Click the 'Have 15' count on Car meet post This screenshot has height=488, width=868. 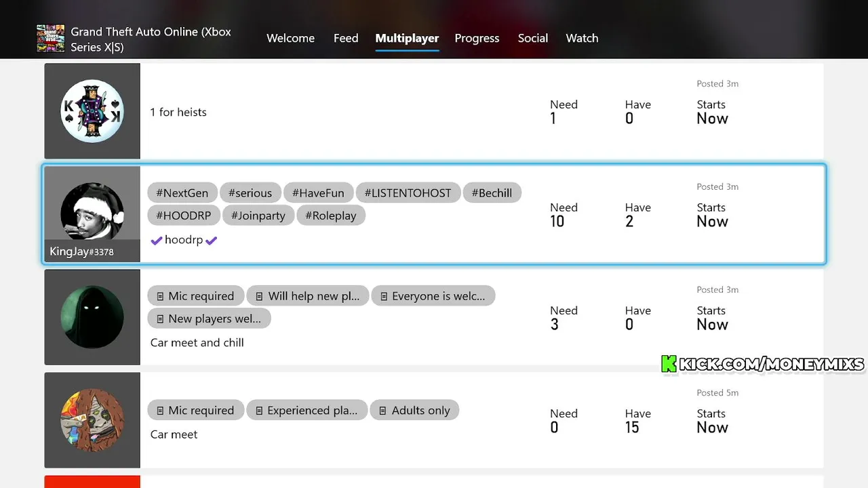tap(637, 421)
